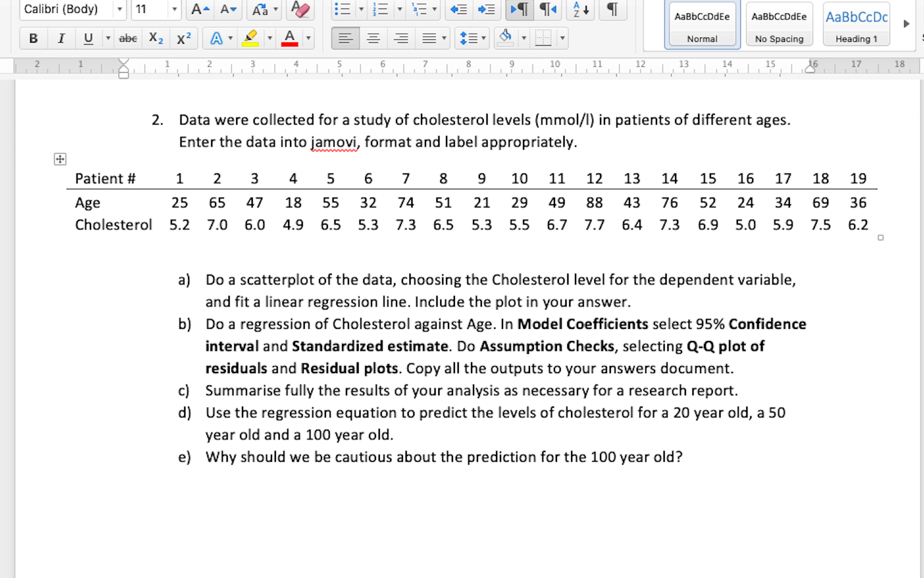This screenshot has width=924, height=578.
Task: Apply the Heading 1 style
Action: click(857, 25)
